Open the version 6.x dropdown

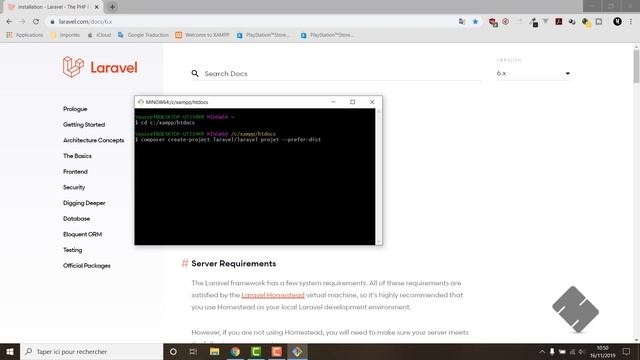click(x=533, y=73)
